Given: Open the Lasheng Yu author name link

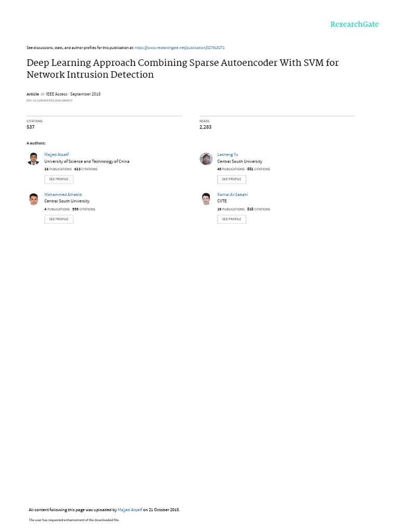Looking at the screenshot, I should point(228,154).
